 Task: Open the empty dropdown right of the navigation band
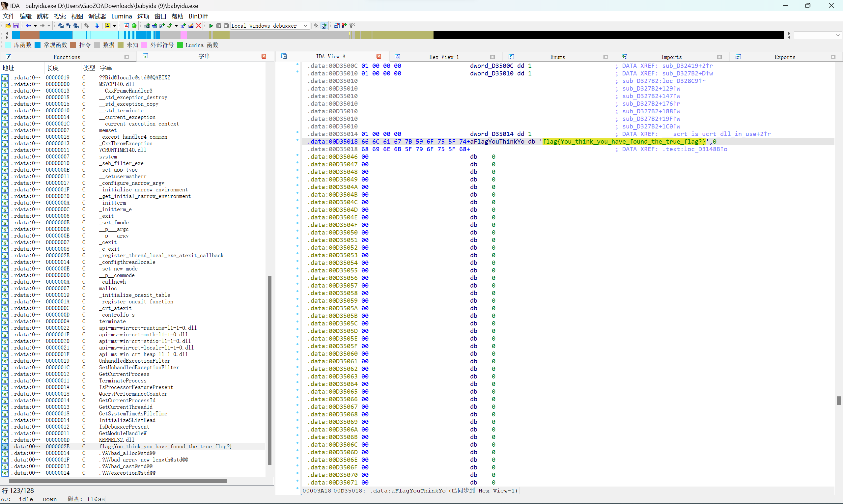(x=818, y=35)
